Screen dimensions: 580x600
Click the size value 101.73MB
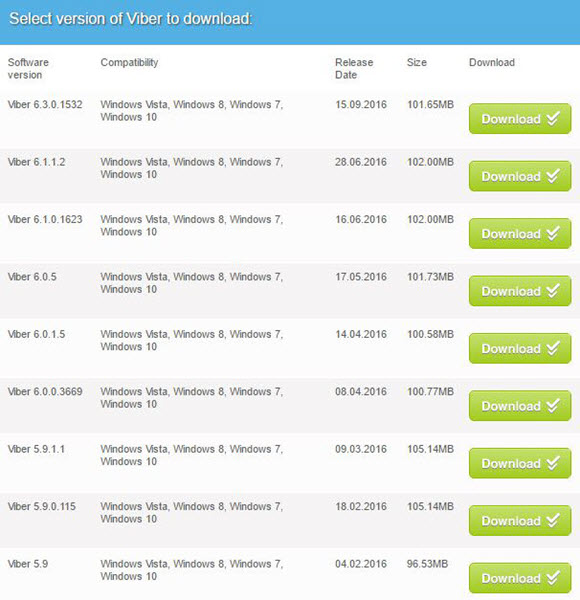click(430, 277)
